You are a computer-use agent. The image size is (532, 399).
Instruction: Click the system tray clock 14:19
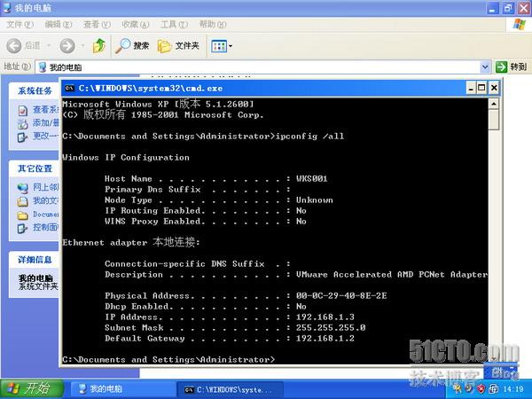pyautogui.click(x=513, y=389)
